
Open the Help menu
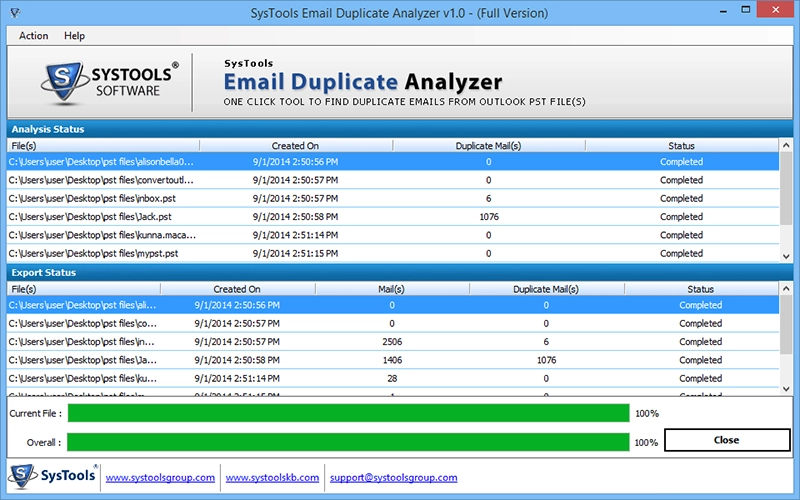point(74,36)
